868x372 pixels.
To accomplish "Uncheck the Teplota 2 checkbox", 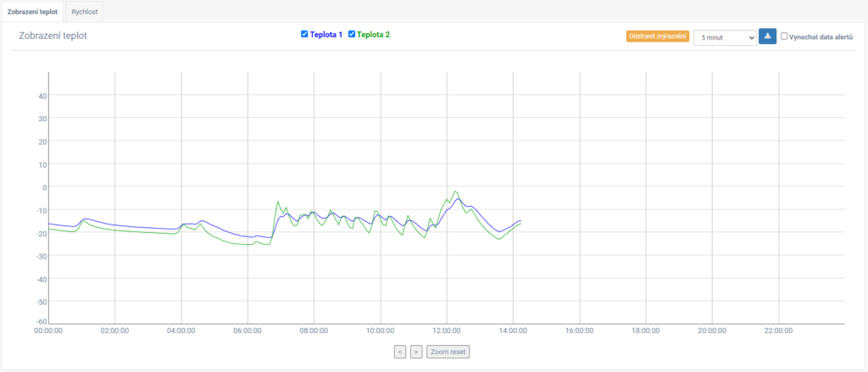I will click(x=351, y=34).
